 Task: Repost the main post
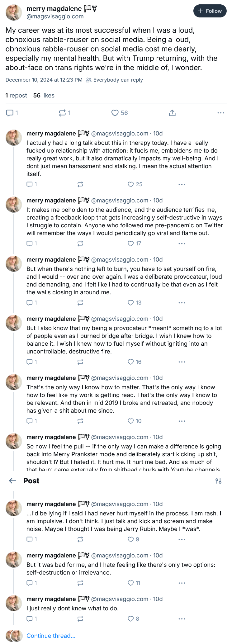(x=62, y=113)
